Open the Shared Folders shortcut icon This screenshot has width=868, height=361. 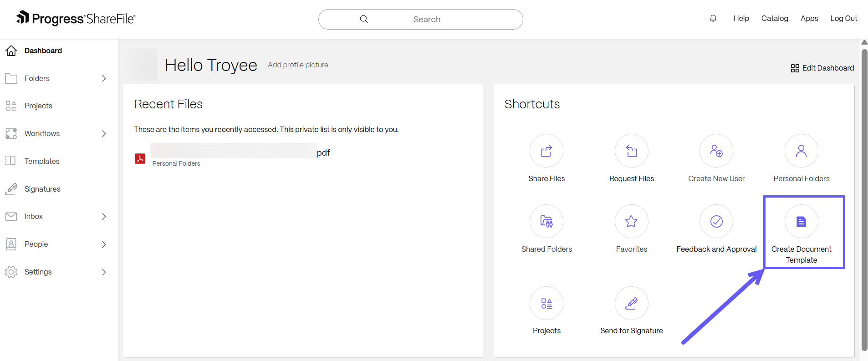[546, 222]
